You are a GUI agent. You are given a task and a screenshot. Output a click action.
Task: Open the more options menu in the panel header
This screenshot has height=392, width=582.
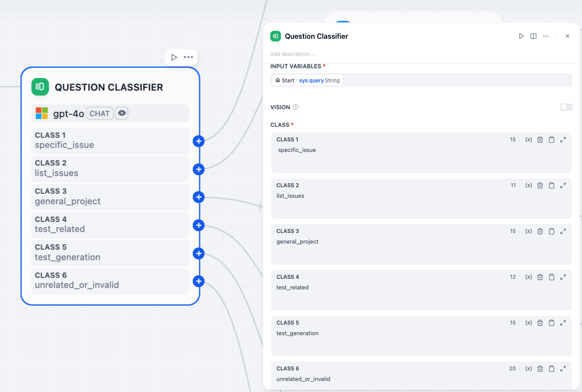click(x=546, y=36)
